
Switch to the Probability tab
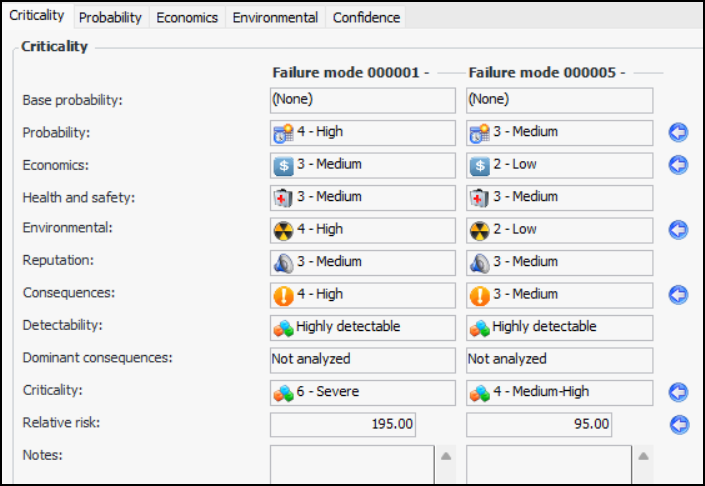110,18
